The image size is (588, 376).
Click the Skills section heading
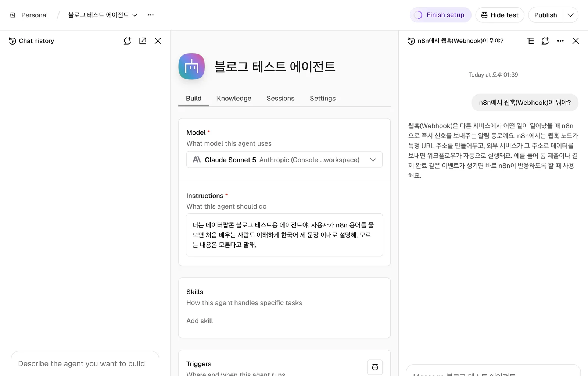point(195,292)
